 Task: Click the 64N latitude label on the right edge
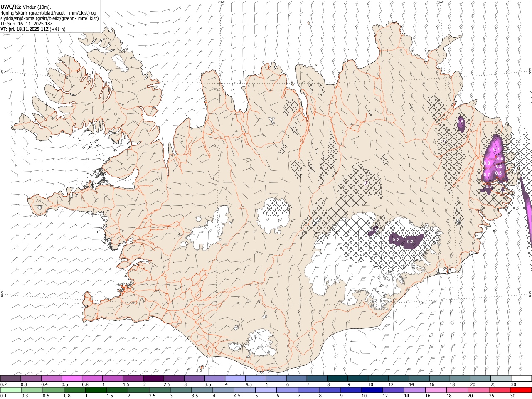[x=530, y=293]
